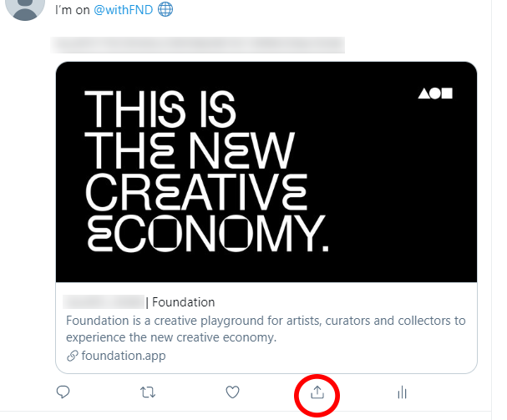This screenshot has height=420, width=507.
Task: Click the 'Foundation is a creative playground' description
Action: (x=266, y=321)
